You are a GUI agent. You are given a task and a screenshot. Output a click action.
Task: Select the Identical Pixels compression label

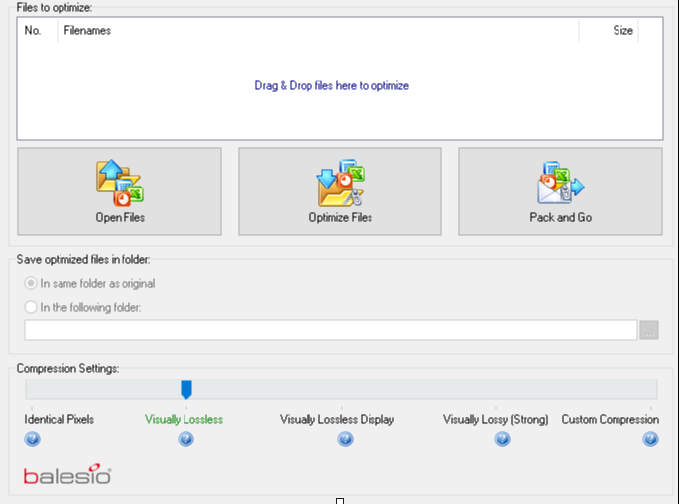coord(59,419)
